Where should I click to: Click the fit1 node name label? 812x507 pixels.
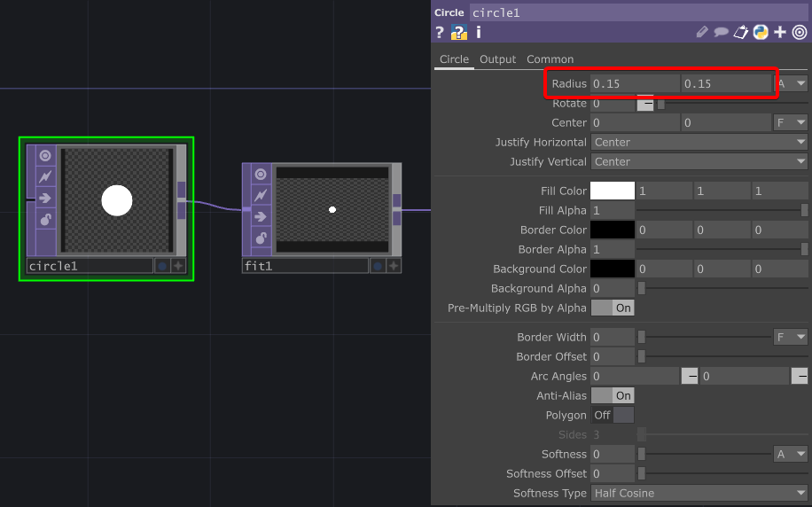tap(305, 266)
